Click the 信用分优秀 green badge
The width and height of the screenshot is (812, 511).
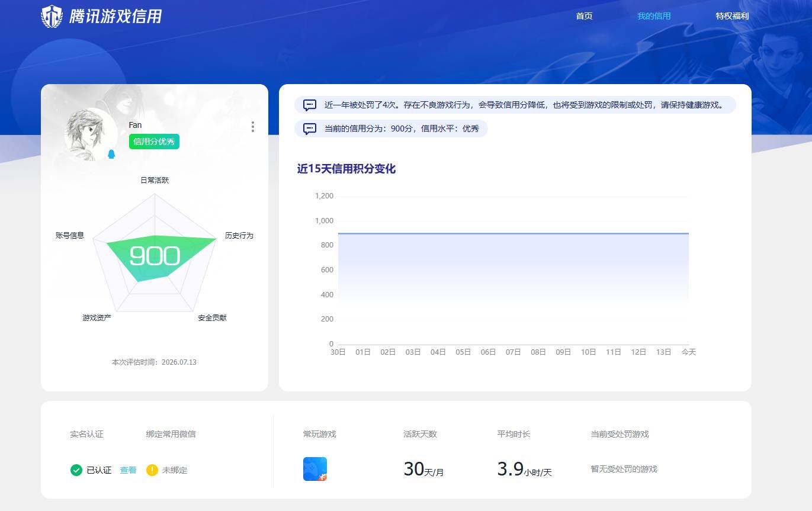pyautogui.click(x=154, y=142)
